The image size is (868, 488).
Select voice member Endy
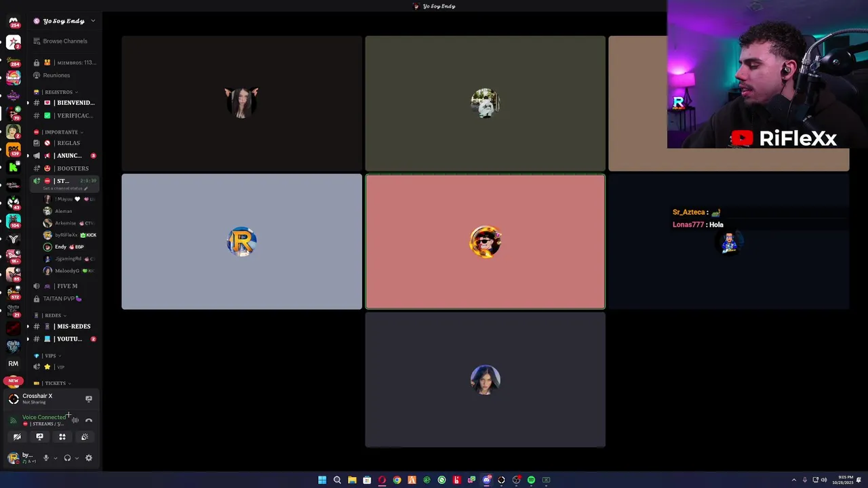click(70, 247)
